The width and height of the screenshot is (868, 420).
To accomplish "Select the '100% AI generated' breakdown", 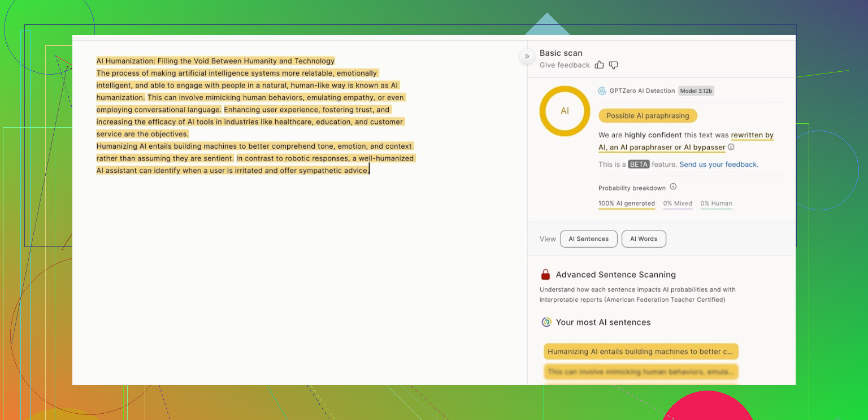I will (626, 203).
